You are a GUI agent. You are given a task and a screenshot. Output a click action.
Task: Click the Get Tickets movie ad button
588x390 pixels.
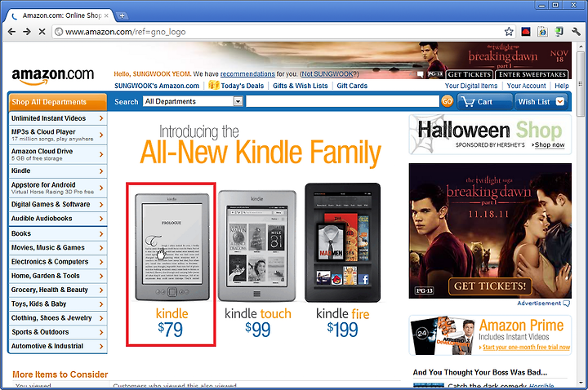point(490,286)
